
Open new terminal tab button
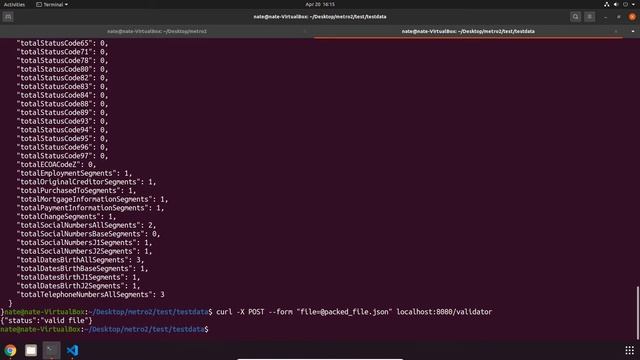pyautogui.click(x=8, y=17)
